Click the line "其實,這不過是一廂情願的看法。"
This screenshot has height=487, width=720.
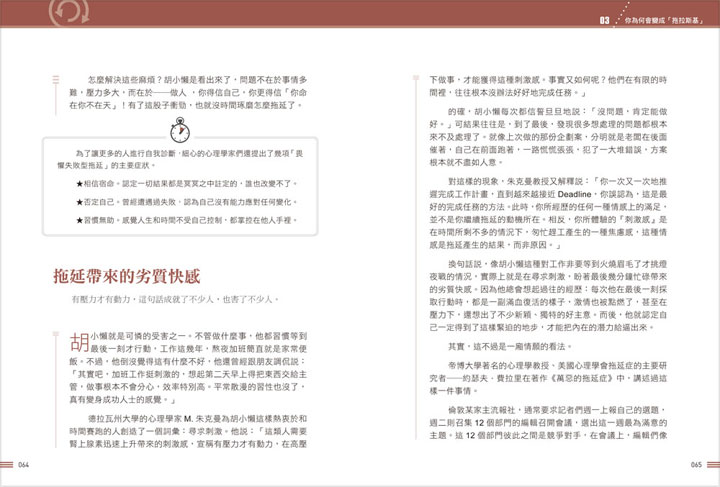(510, 347)
